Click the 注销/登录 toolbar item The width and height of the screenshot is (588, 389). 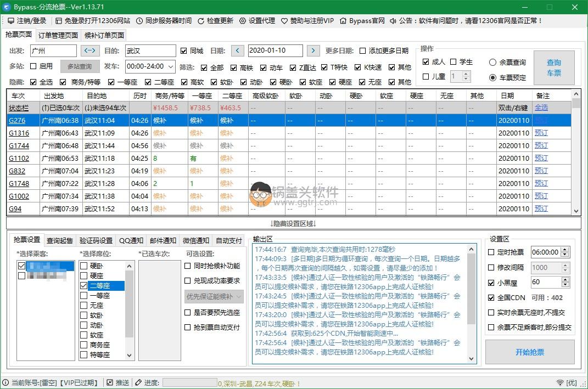(x=27, y=21)
